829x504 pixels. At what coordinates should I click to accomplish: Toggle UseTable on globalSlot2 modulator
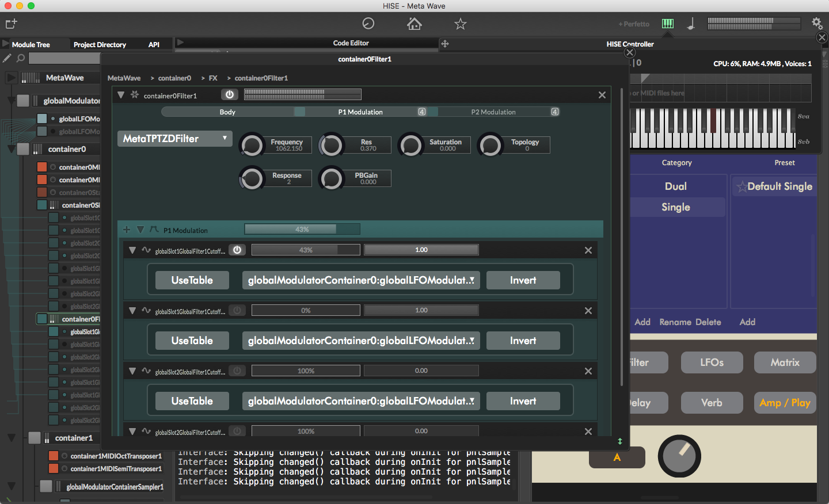(x=192, y=401)
